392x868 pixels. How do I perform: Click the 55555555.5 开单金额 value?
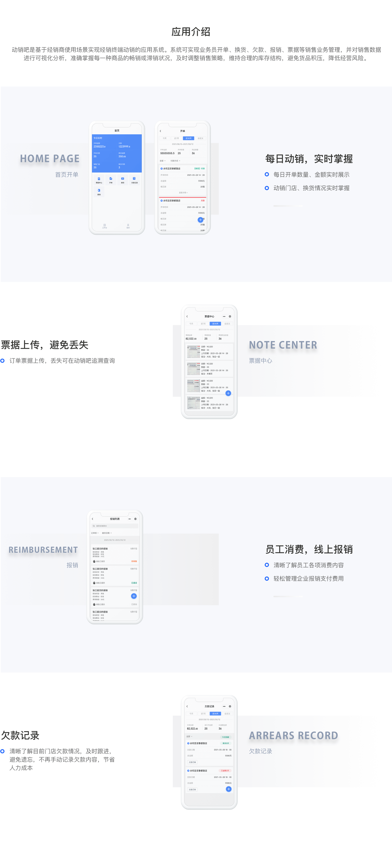(167, 153)
